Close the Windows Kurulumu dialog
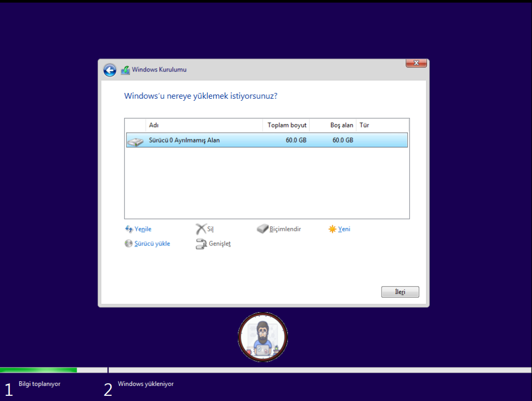 (416, 63)
